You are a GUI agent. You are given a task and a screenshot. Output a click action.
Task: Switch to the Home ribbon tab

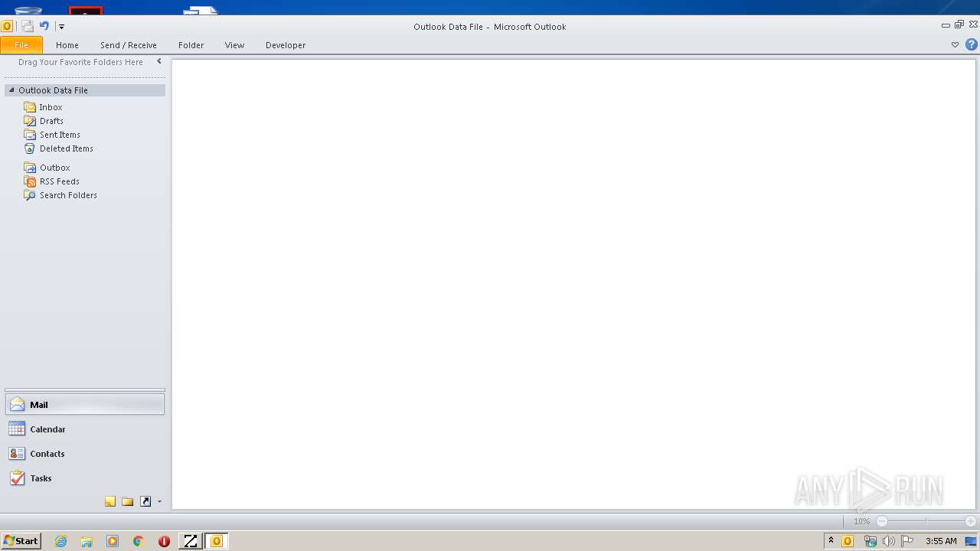(x=67, y=45)
